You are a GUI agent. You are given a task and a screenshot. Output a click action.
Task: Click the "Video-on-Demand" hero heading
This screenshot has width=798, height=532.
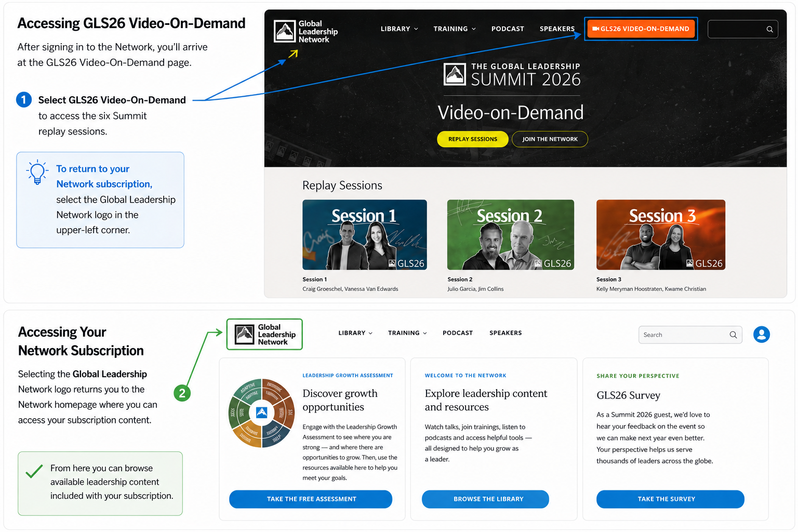pos(511,112)
